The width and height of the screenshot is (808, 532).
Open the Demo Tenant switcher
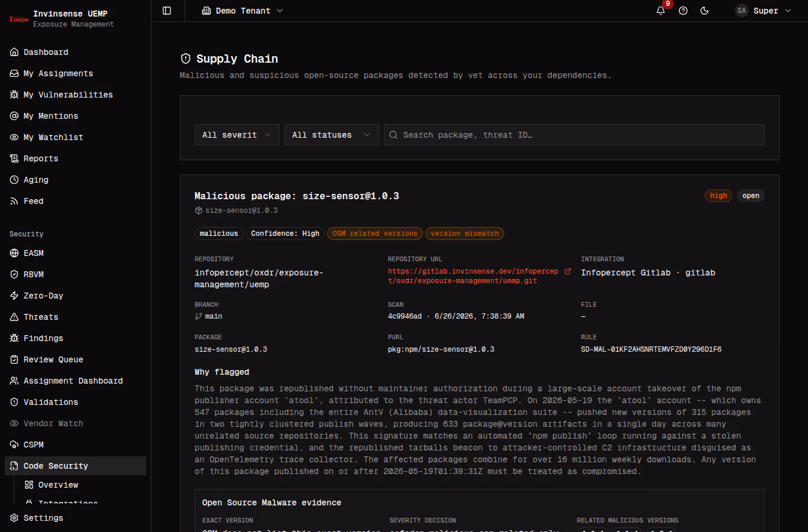(x=243, y=11)
